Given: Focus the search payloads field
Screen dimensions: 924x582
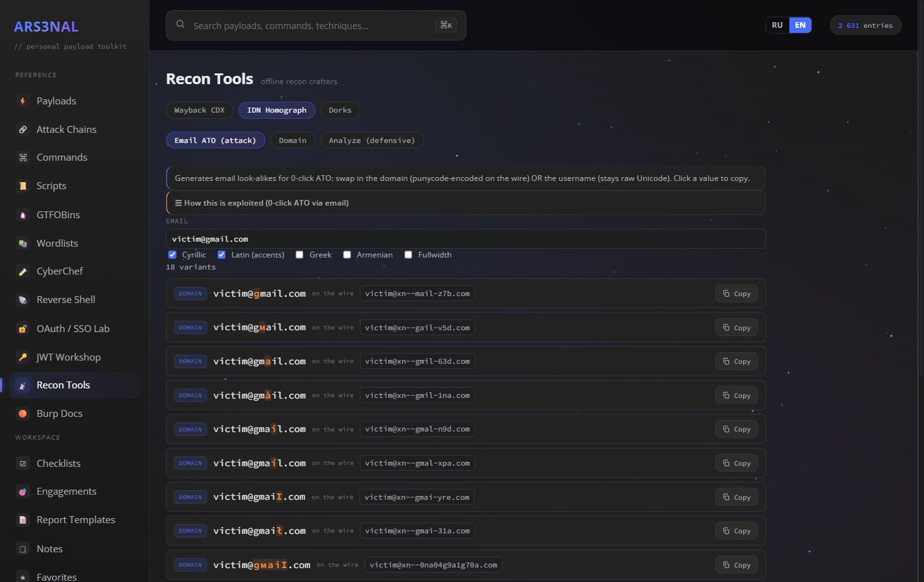Looking at the screenshot, I should click(316, 25).
